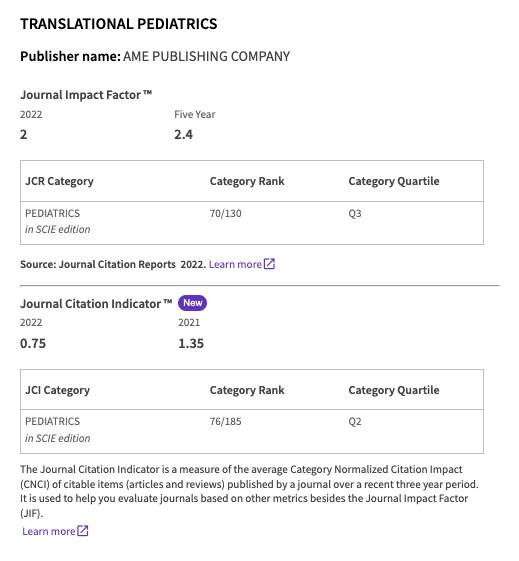Select the 2022 impact factor value 2

(x=24, y=135)
